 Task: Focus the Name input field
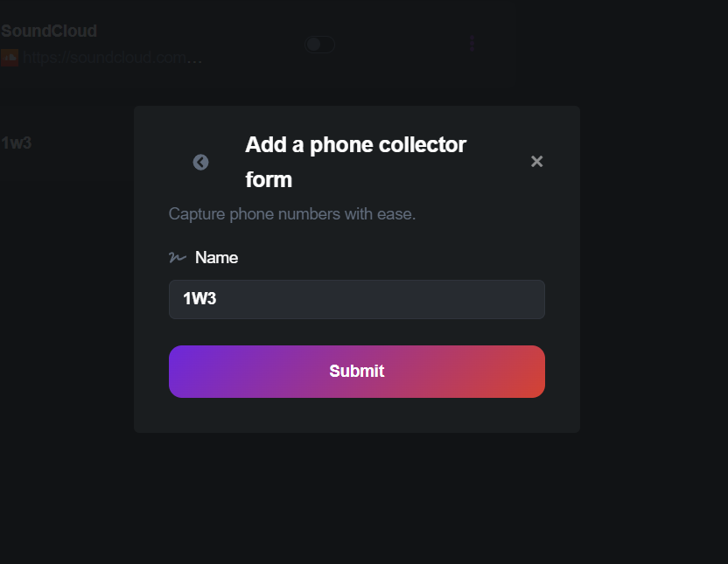[x=357, y=299]
